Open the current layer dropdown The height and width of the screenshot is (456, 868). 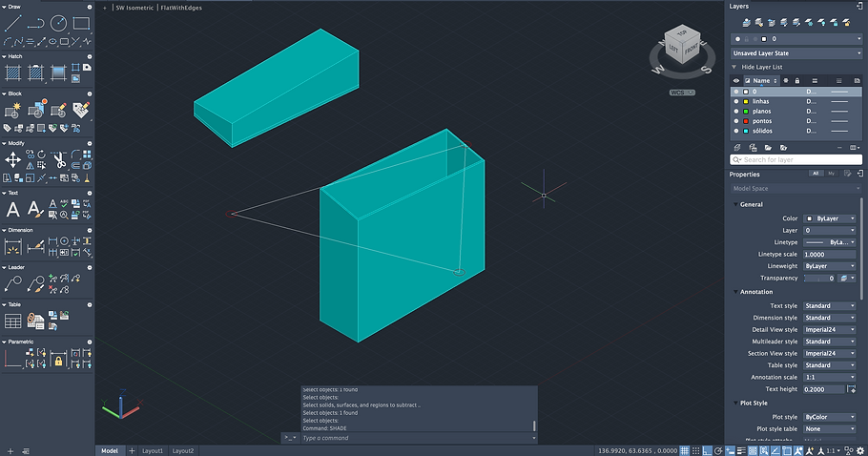click(796, 39)
